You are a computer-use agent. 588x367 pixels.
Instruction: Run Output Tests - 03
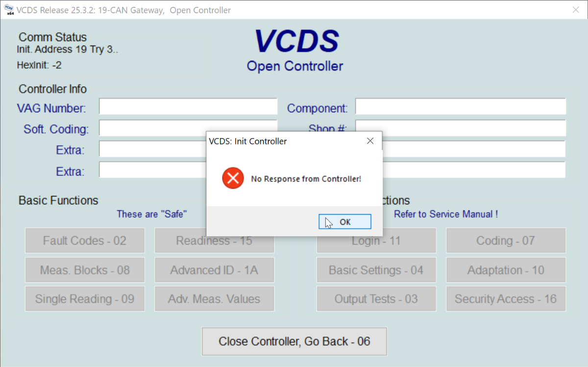pyautogui.click(x=376, y=299)
